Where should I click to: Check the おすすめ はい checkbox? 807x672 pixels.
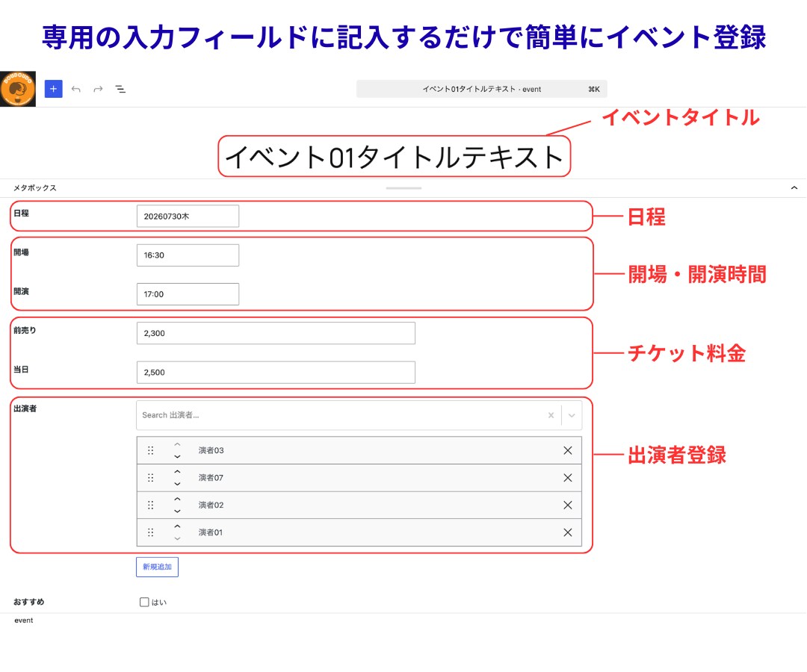point(144,602)
